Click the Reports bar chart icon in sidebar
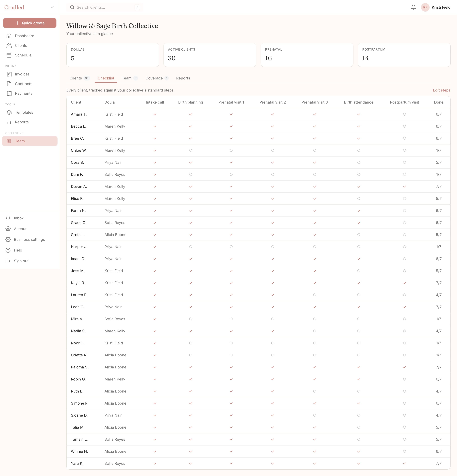 (9, 122)
